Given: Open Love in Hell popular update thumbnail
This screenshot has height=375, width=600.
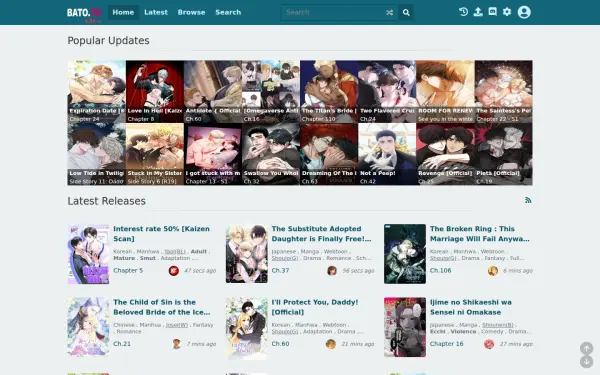Looking at the screenshot, I should click(x=155, y=91).
